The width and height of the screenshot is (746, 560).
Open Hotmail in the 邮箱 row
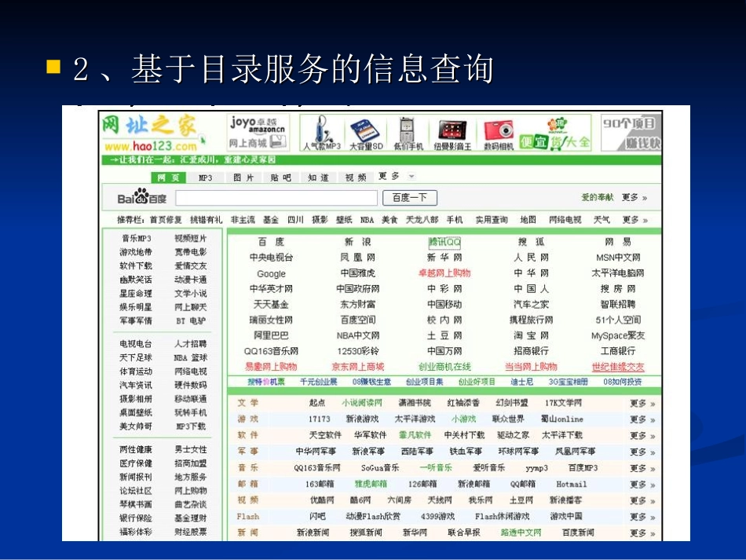[x=572, y=485]
